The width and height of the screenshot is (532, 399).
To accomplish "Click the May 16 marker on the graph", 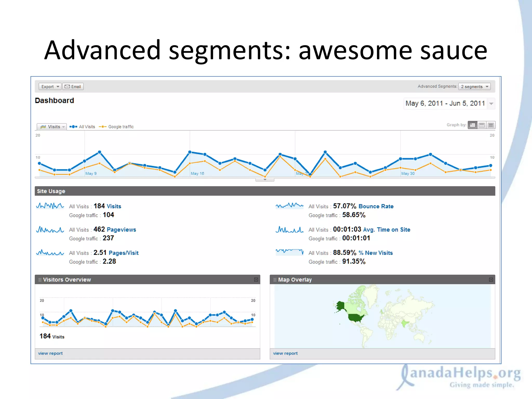I will pos(197,174).
